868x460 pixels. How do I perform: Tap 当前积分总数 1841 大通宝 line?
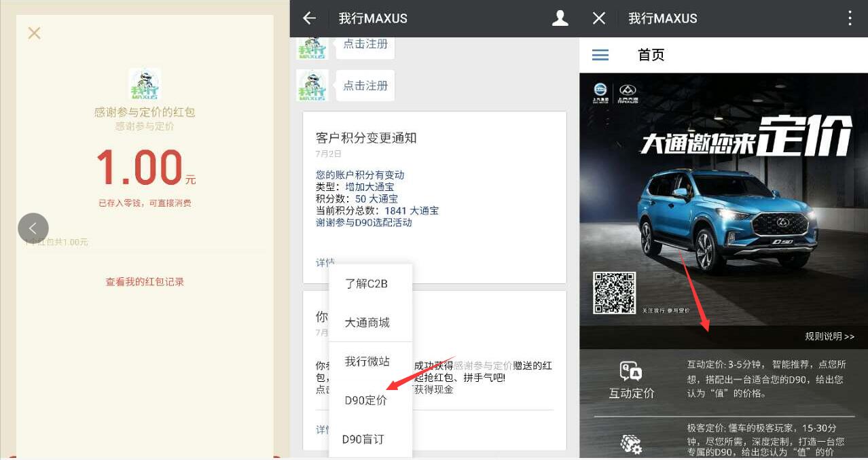coord(377,211)
